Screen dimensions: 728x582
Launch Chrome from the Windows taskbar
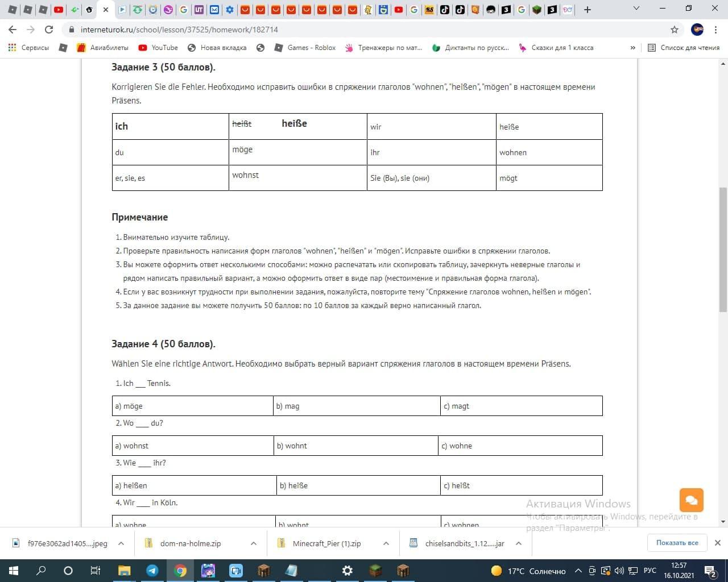tap(180, 571)
